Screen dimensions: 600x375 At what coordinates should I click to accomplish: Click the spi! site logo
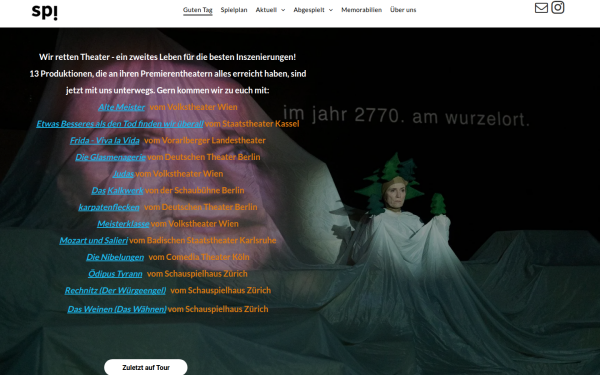[x=45, y=12]
